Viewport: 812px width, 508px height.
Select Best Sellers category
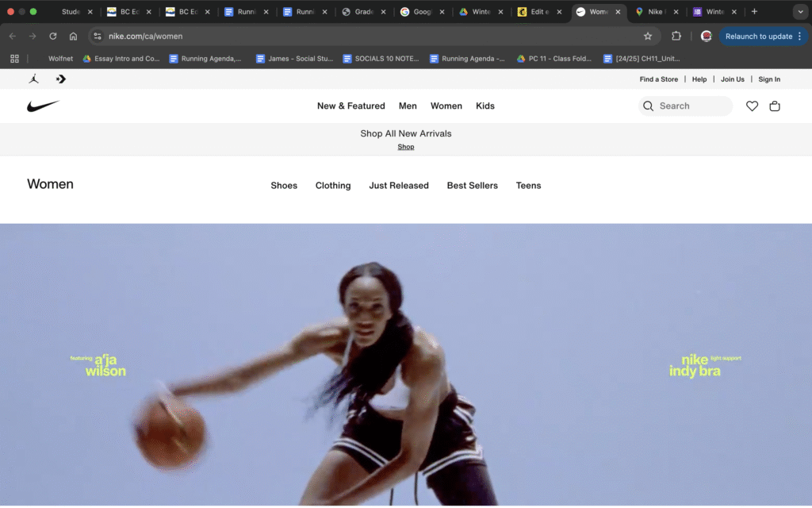(473, 186)
